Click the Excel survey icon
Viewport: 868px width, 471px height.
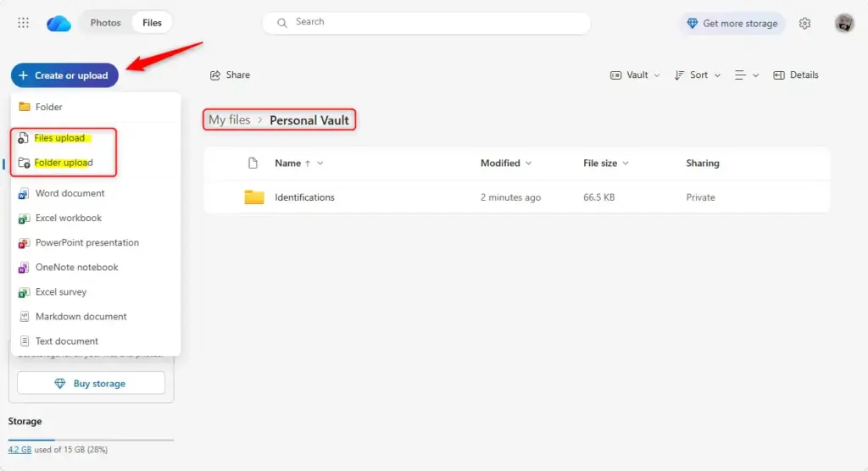coord(24,291)
